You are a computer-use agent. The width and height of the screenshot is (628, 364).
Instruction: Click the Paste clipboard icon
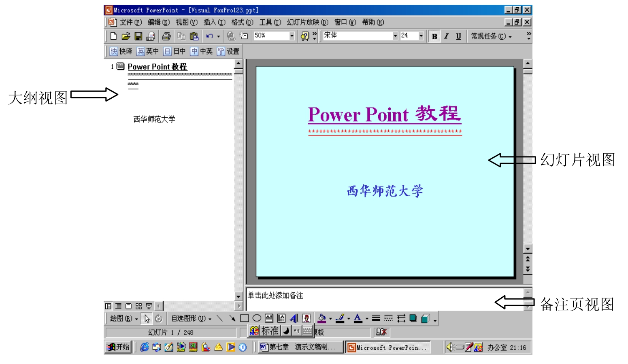click(194, 36)
